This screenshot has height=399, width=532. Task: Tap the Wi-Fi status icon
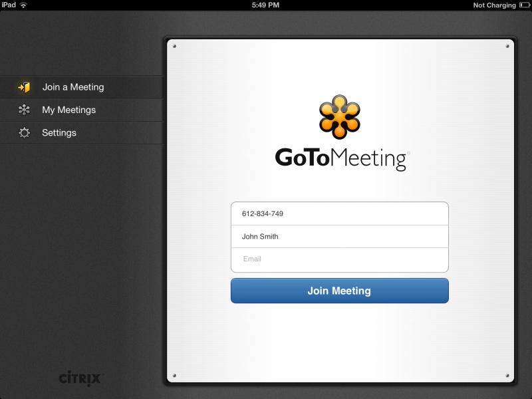[x=23, y=5]
